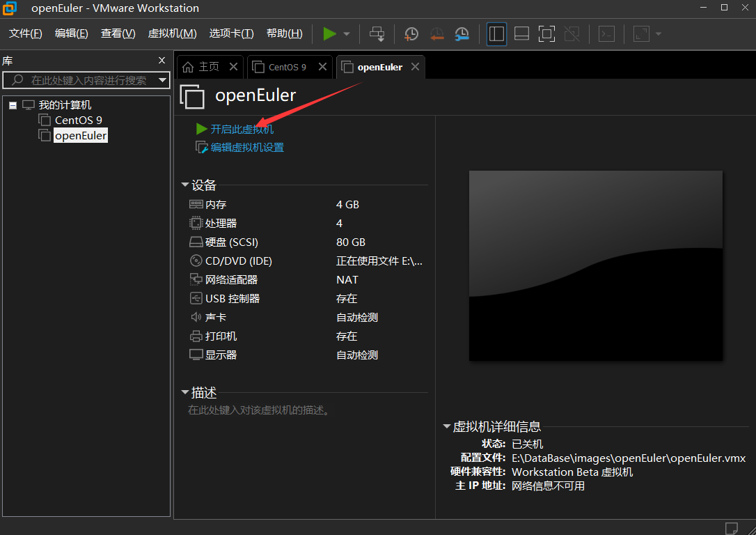Click the openEuler.vmx config file path
Viewport: 756px width, 535px height.
click(629, 458)
